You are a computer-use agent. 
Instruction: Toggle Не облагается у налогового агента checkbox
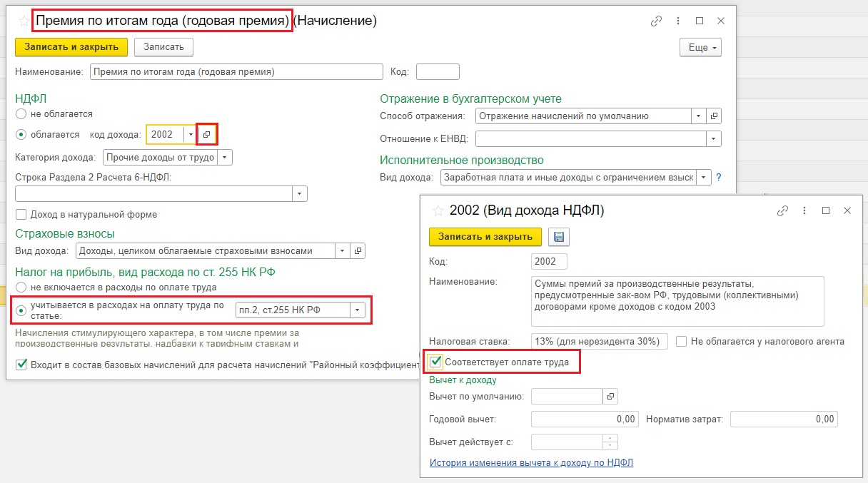pos(682,341)
